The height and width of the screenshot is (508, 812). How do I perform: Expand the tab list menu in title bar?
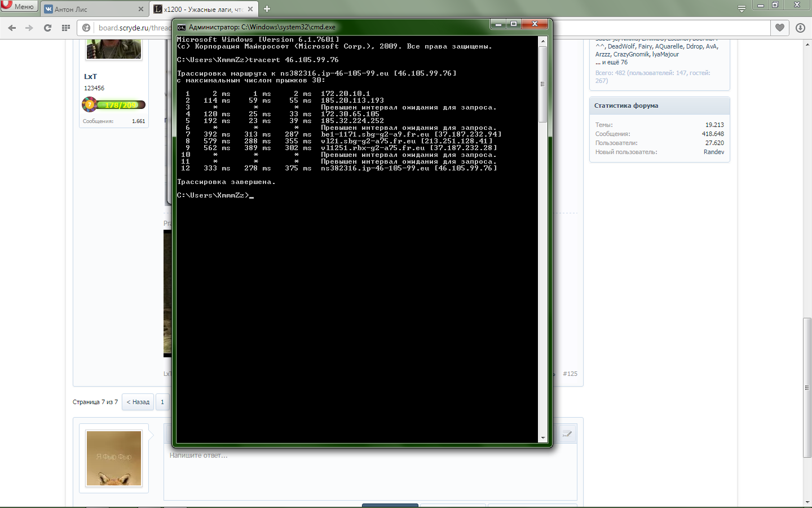coord(742,8)
